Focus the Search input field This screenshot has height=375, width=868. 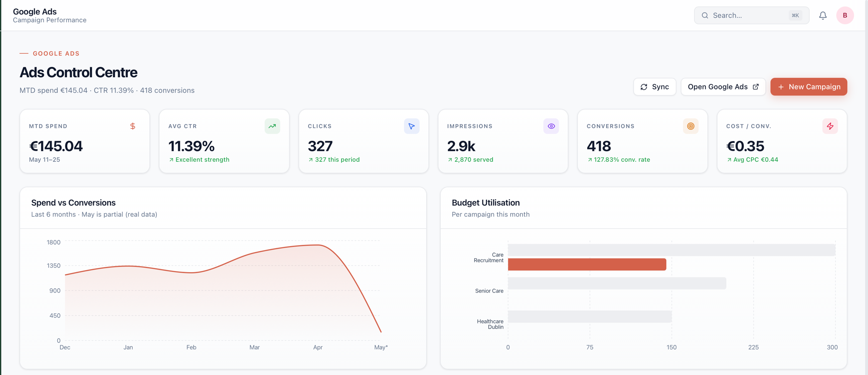pyautogui.click(x=751, y=15)
